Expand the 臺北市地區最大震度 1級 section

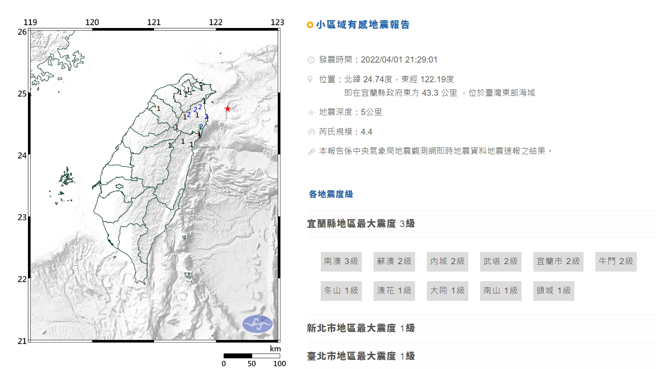pos(481,356)
